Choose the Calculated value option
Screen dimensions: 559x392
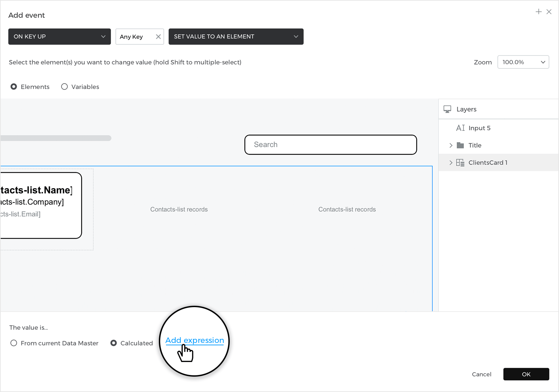[x=114, y=343]
